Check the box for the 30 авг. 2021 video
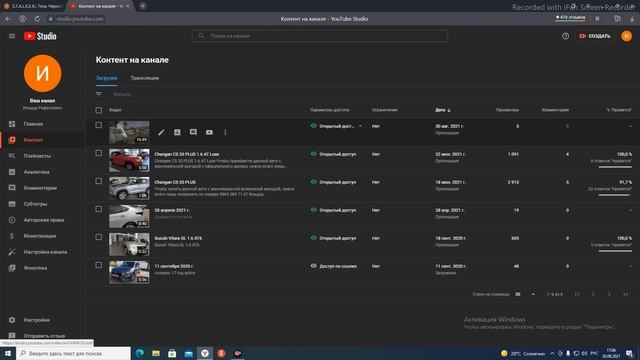Image resolution: width=640 pixels, height=360 pixels. click(x=99, y=125)
